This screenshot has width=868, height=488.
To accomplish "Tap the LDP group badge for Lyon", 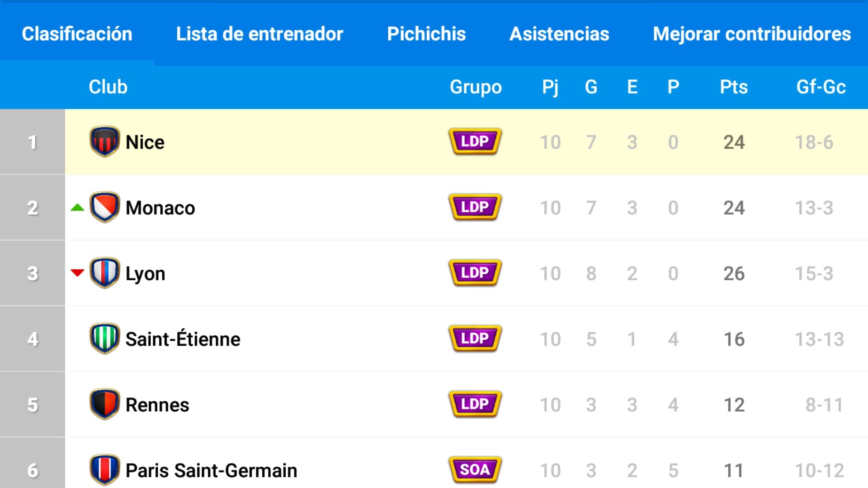I will click(x=475, y=272).
